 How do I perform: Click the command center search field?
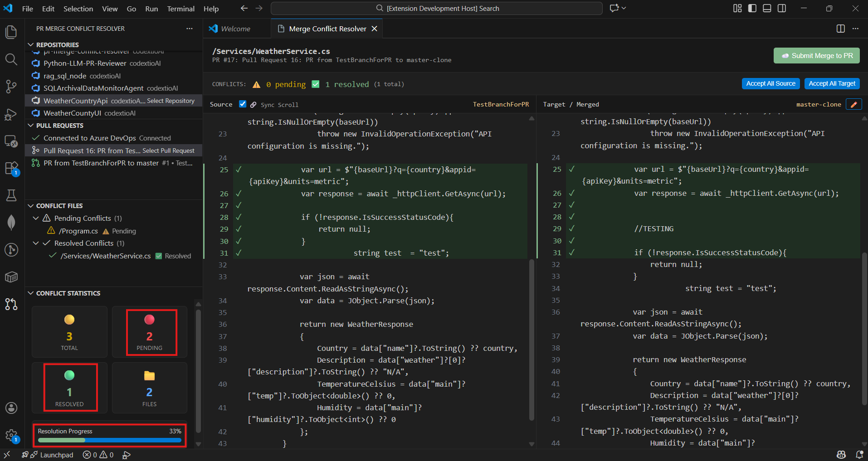[437, 8]
